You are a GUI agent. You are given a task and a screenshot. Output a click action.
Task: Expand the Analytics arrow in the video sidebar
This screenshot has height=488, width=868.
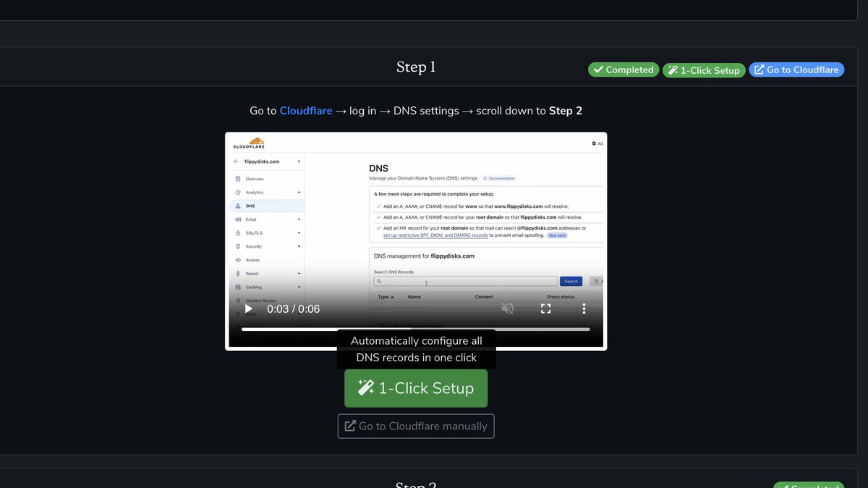(299, 193)
